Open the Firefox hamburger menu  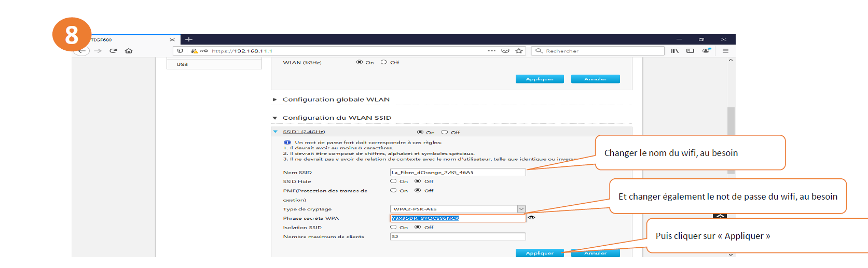point(725,51)
